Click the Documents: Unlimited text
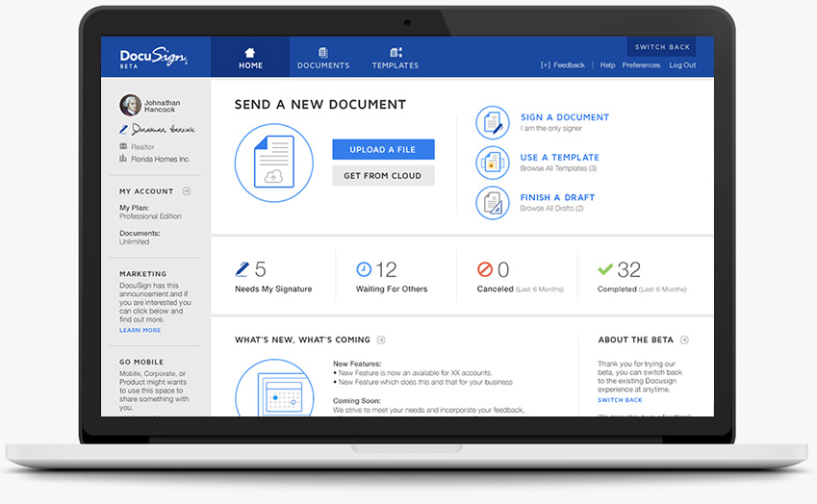Viewport: 817px width, 504px height. (140, 238)
